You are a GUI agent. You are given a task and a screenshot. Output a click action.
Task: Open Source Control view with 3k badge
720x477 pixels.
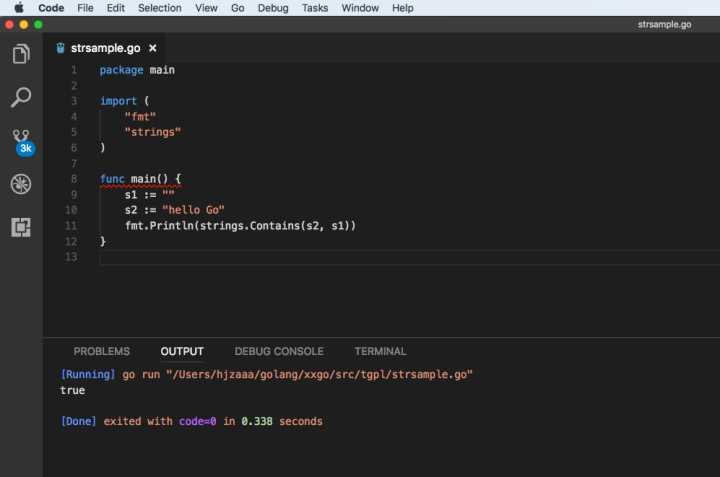(21, 140)
